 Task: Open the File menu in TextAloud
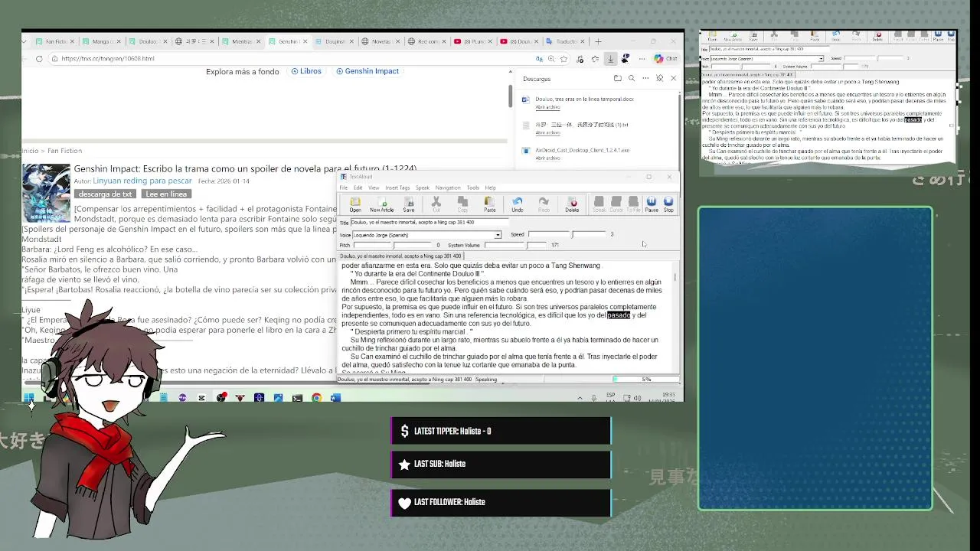point(344,187)
